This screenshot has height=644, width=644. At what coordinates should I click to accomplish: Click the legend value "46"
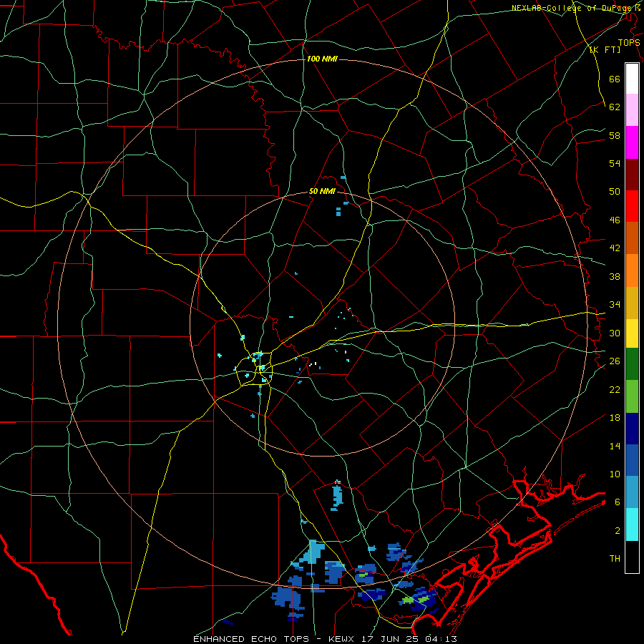(x=615, y=220)
